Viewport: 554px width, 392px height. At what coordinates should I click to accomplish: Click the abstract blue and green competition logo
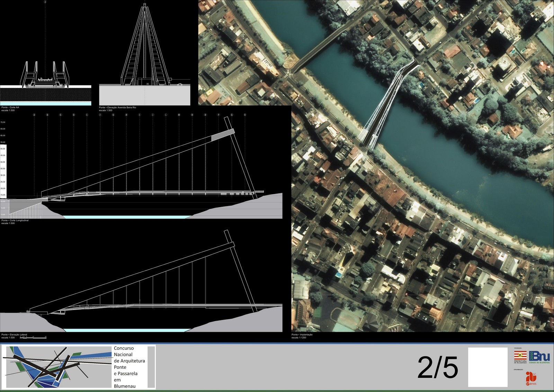[x=57, y=367]
